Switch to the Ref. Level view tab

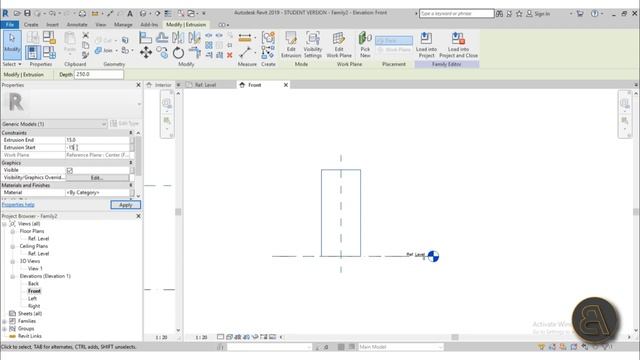[205, 85]
